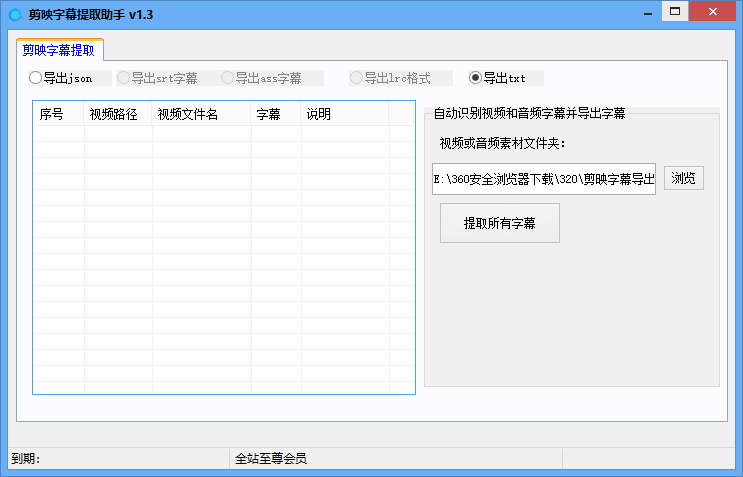The image size is (743, 477).
Task: Close the 剪映字幕提取助手 window
Action: 713,11
